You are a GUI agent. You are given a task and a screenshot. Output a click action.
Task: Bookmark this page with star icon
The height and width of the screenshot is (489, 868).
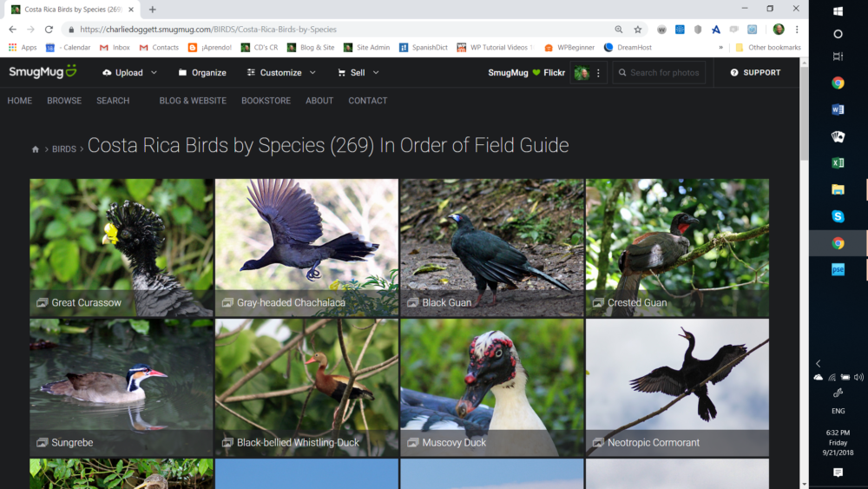pyautogui.click(x=638, y=30)
